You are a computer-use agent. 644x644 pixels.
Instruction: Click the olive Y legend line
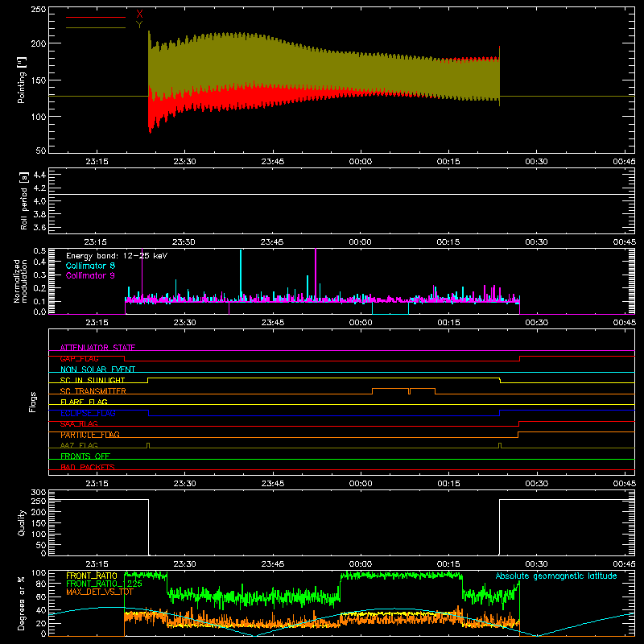click(96, 28)
